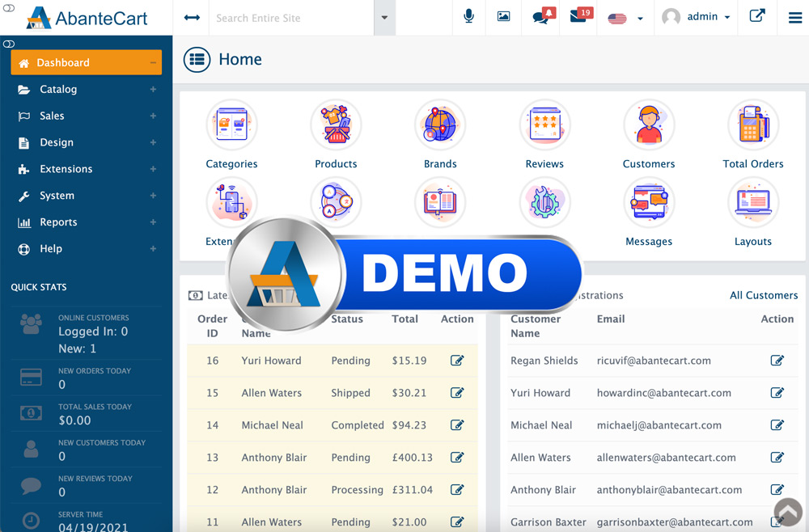Click the AbanteCart logo
Viewport: 809px width, 532px height.
[87, 18]
